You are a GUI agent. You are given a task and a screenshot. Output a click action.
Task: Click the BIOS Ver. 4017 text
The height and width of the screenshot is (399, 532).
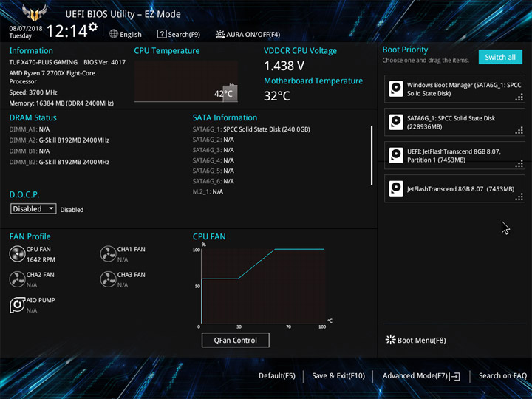(104, 62)
